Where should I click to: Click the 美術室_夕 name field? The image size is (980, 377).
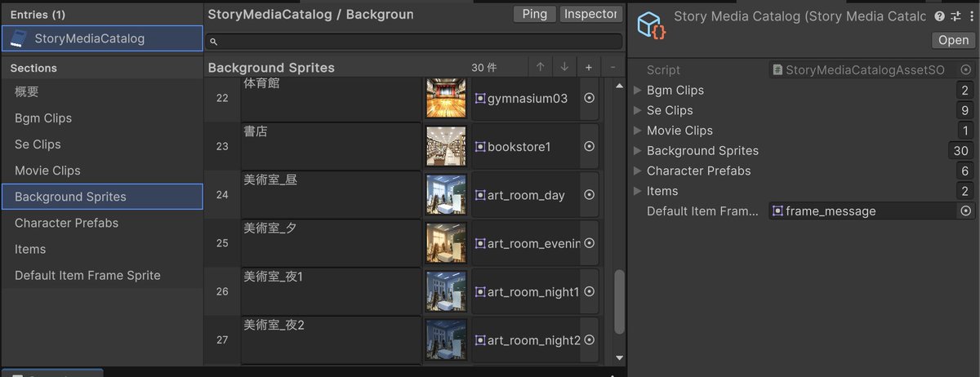point(331,242)
